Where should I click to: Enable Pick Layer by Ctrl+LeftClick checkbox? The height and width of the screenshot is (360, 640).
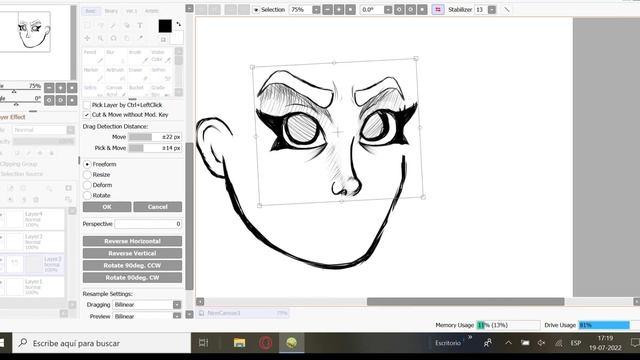pos(87,105)
